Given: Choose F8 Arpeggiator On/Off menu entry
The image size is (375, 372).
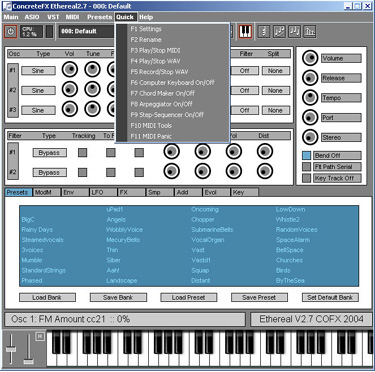Looking at the screenshot, I should [173, 104].
